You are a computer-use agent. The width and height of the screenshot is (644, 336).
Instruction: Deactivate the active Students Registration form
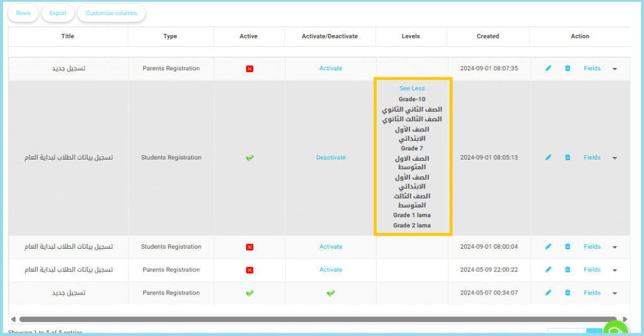pyautogui.click(x=331, y=158)
